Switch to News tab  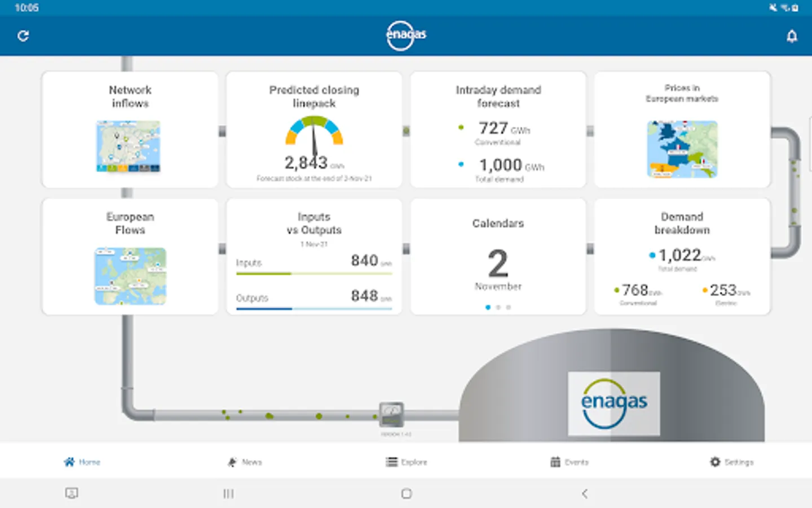244,462
